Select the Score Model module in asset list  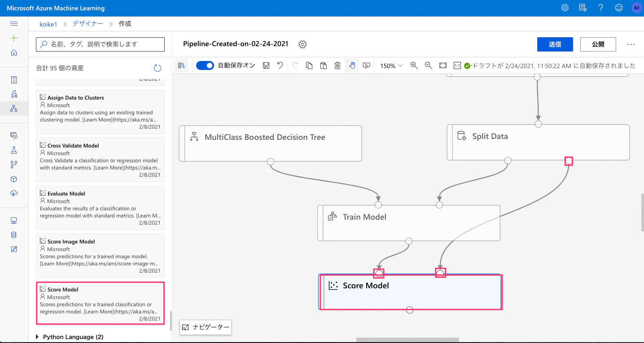(100, 303)
